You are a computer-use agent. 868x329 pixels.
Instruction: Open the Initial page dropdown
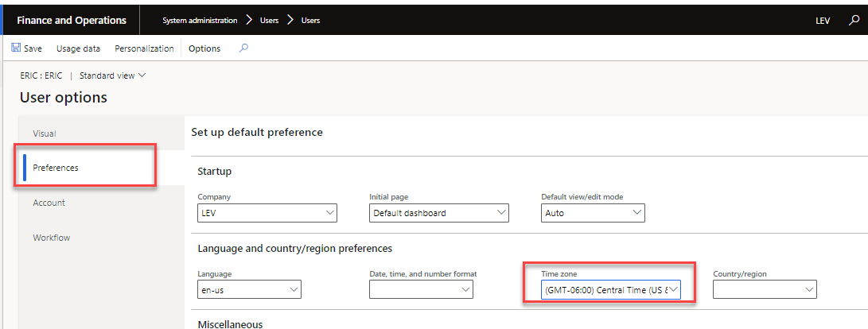click(x=439, y=212)
